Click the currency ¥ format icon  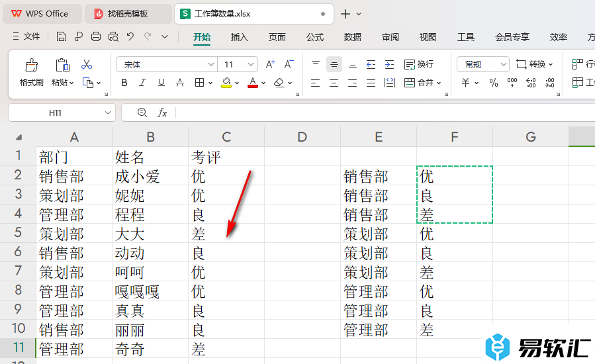click(466, 83)
